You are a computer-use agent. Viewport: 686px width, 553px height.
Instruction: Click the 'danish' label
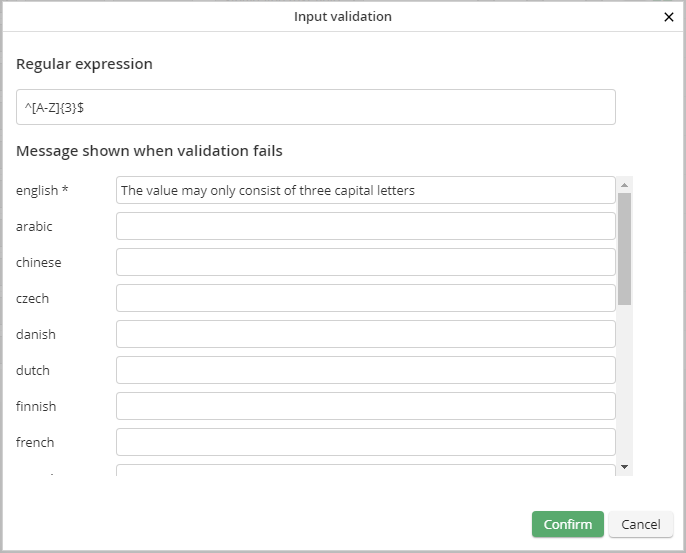coord(36,334)
